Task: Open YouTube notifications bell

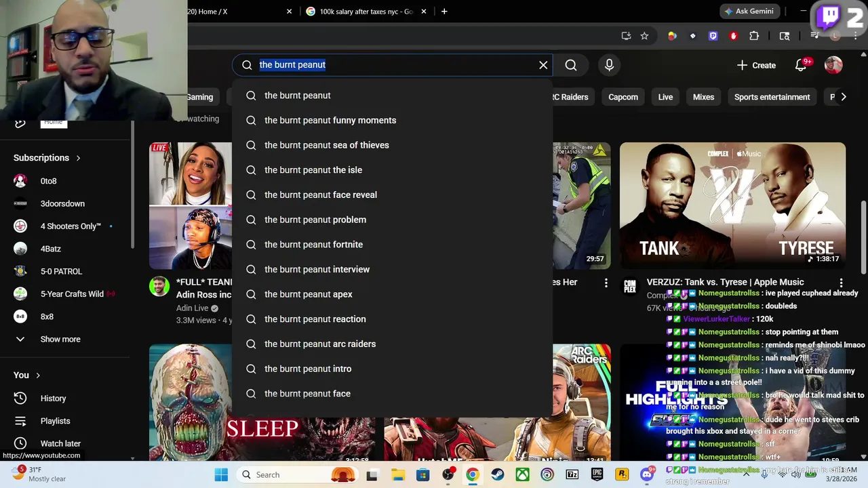Action: [801, 65]
